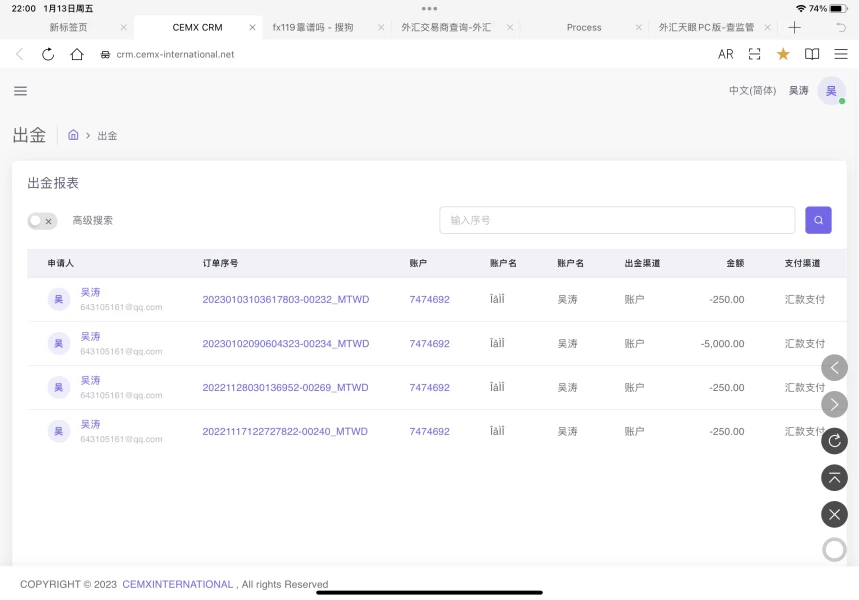859x600 pixels.
Task: Click the home breadcrumb icon
Action: (x=73, y=135)
